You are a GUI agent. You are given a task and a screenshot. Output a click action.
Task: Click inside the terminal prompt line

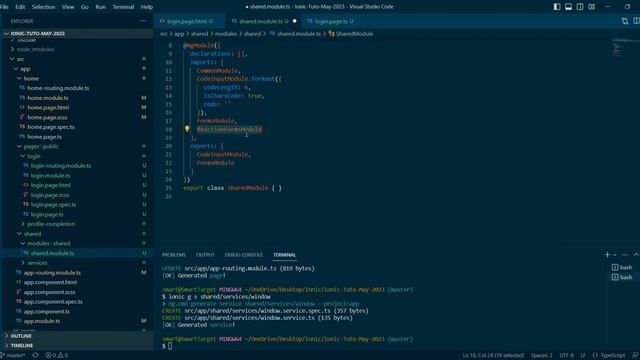click(286, 346)
